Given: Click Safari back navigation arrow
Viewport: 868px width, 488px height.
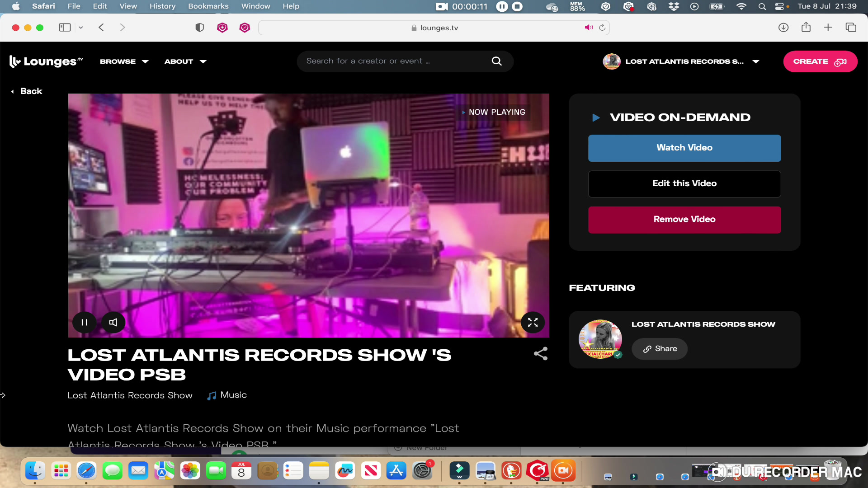Looking at the screenshot, I should (101, 28).
